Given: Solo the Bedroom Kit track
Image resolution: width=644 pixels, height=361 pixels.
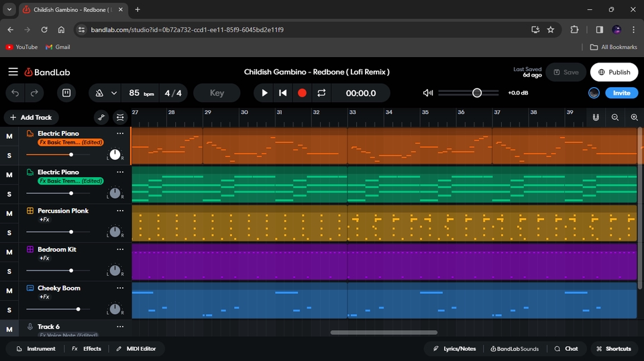Looking at the screenshot, I should click(x=9, y=271).
